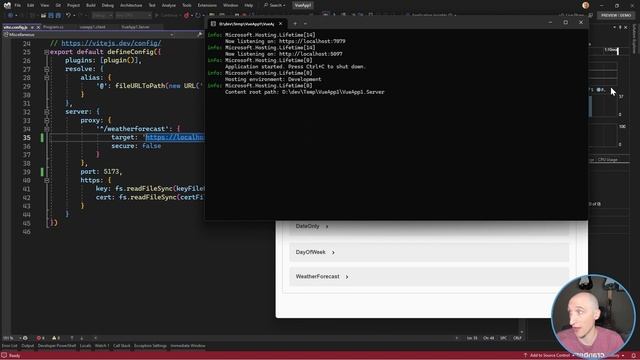Open the Call Stack tab

(121, 346)
